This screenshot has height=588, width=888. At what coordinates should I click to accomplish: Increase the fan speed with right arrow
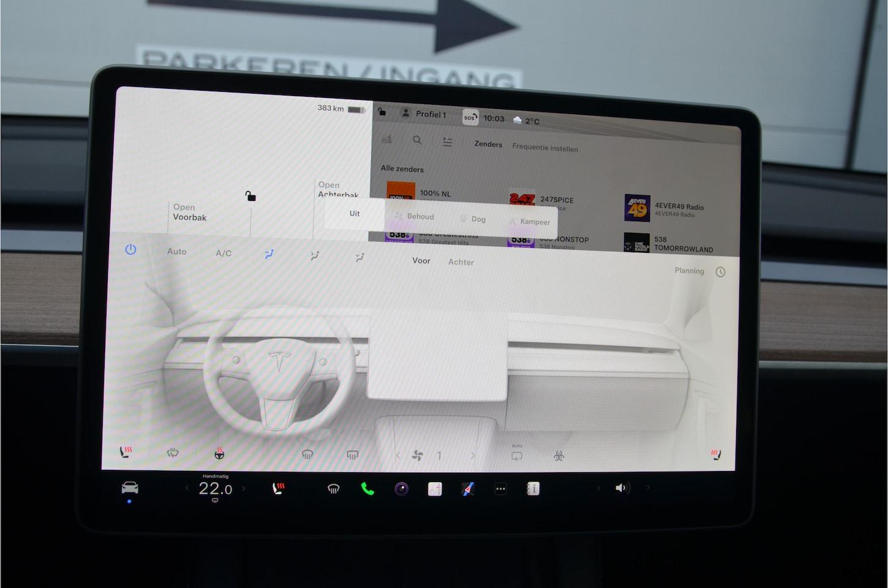(x=473, y=456)
